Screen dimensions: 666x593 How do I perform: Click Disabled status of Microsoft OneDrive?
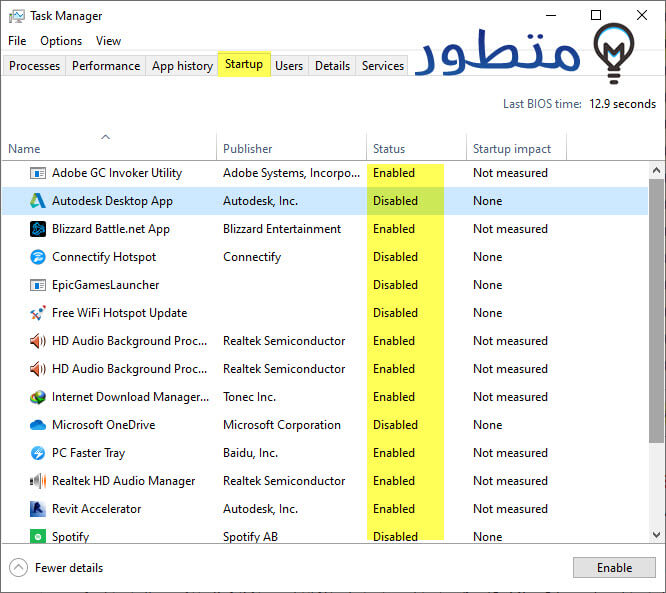pyautogui.click(x=395, y=425)
